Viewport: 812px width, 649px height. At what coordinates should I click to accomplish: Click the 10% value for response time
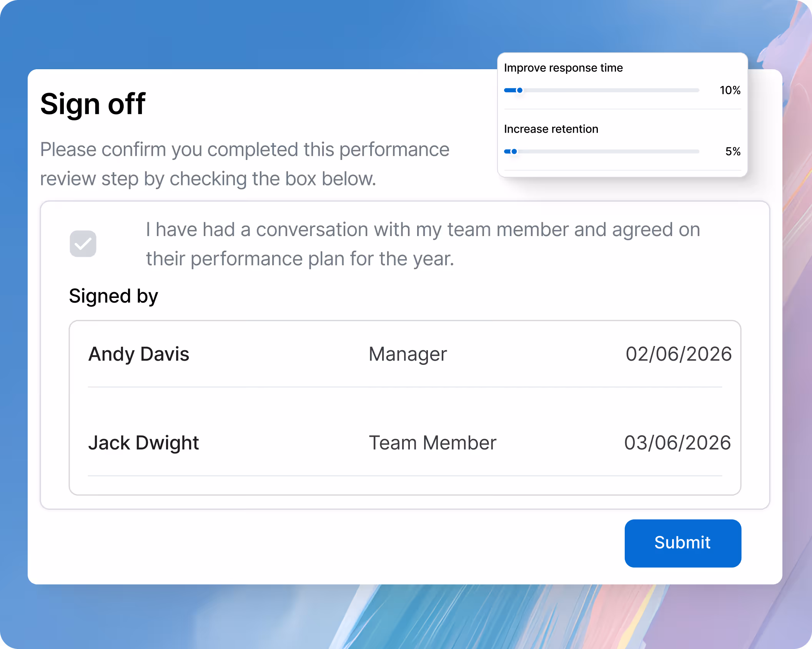click(730, 90)
